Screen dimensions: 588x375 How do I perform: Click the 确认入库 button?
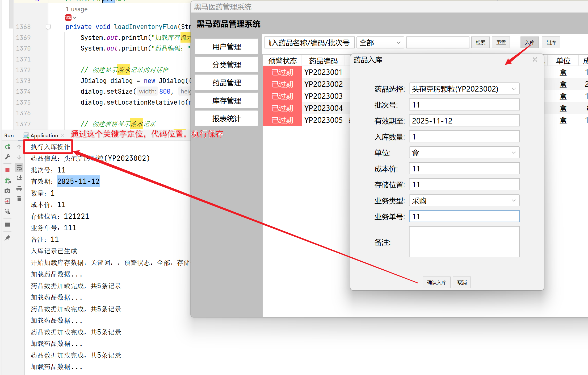point(436,282)
